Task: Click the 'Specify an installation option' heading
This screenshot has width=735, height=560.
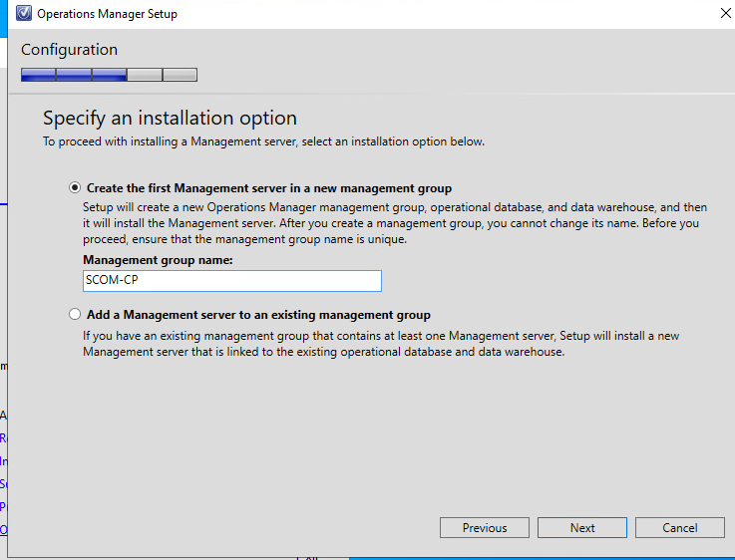Action: 170,118
